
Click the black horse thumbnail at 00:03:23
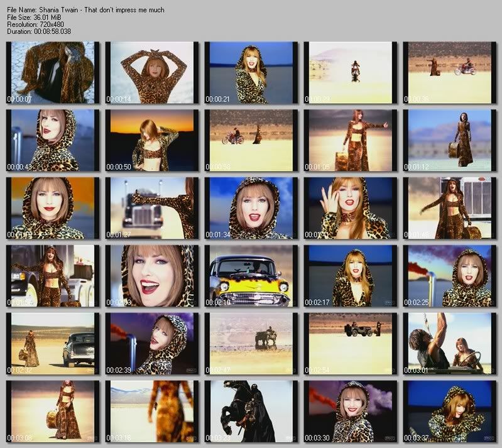[251, 412]
